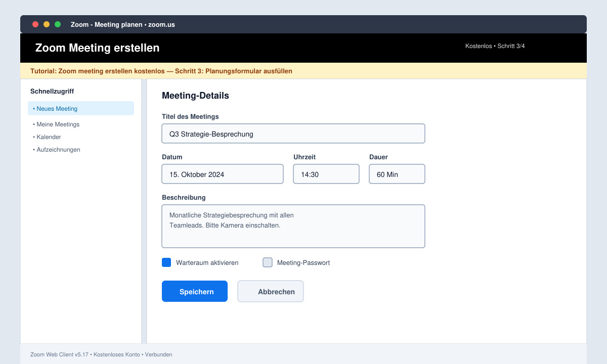Click the Meeting-Details section heading
The image size is (607, 364).
(195, 96)
